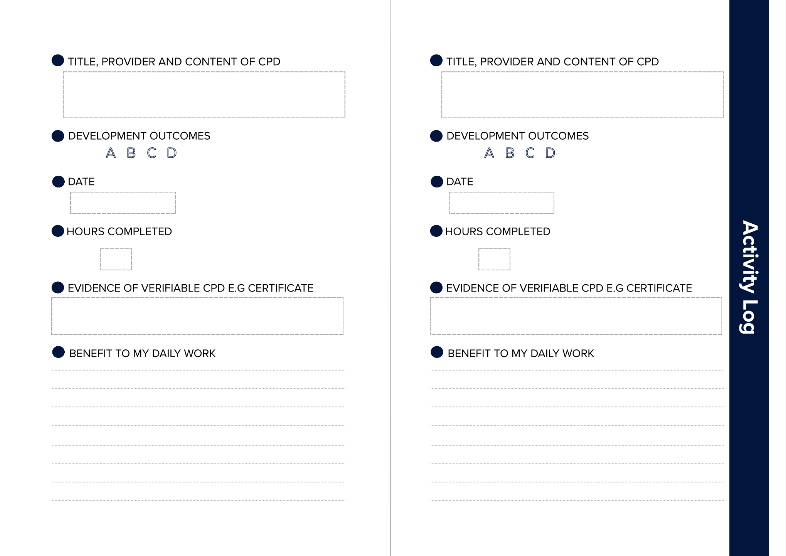Select outcome C on the left page
This screenshot has height=556, width=786.
152,152
